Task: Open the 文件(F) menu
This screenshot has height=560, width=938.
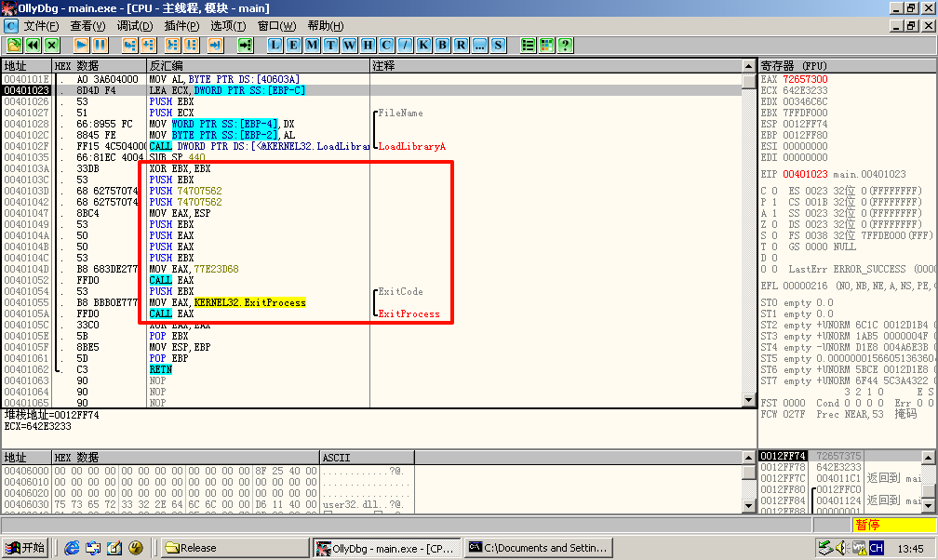Action: [41, 26]
